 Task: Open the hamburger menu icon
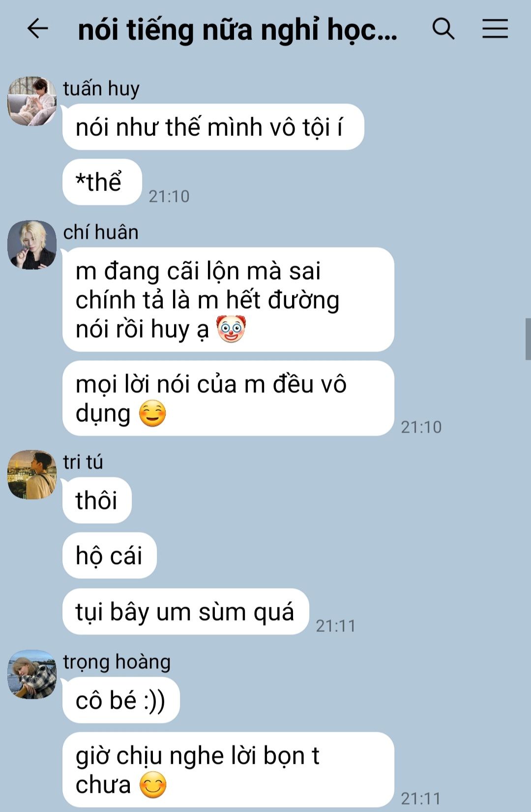(495, 29)
